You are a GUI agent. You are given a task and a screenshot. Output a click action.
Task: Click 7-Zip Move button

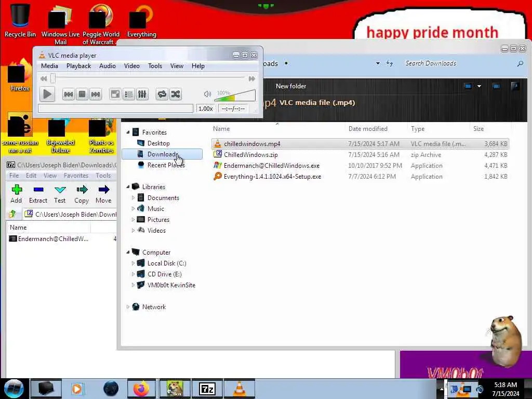pos(103,194)
